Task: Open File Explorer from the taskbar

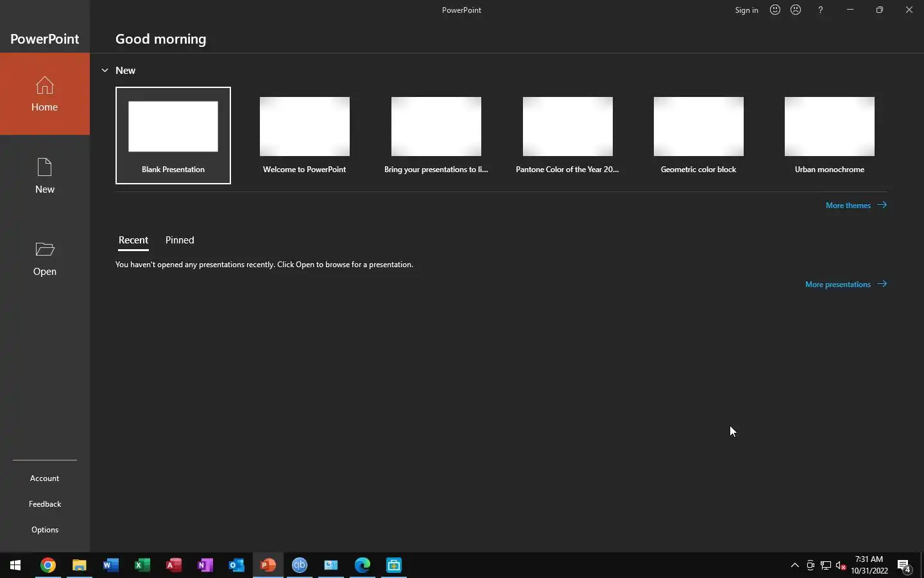Action: [x=80, y=565]
